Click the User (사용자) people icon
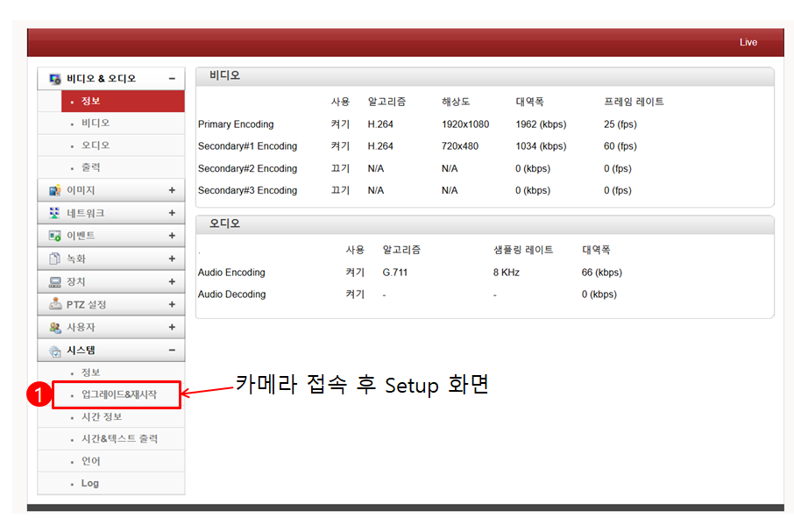Viewport: 794px width, 532px height. [x=54, y=327]
